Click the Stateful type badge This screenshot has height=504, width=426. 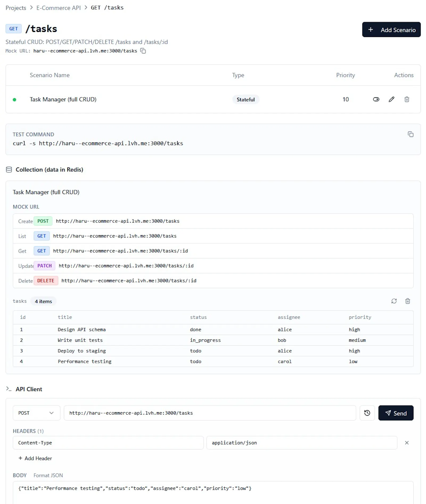tap(245, 99)
